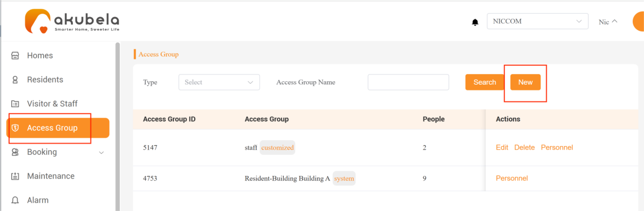Open Personnel for staff group
The height and width of the screenshot is (211, 644).
coord(557,147)
